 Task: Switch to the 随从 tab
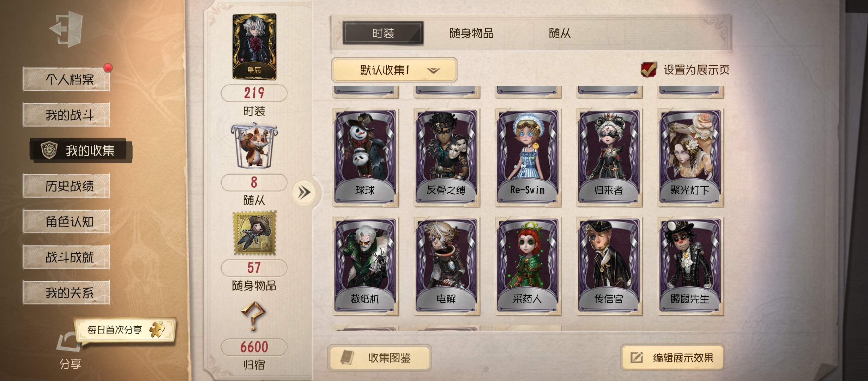click(560, 33)
